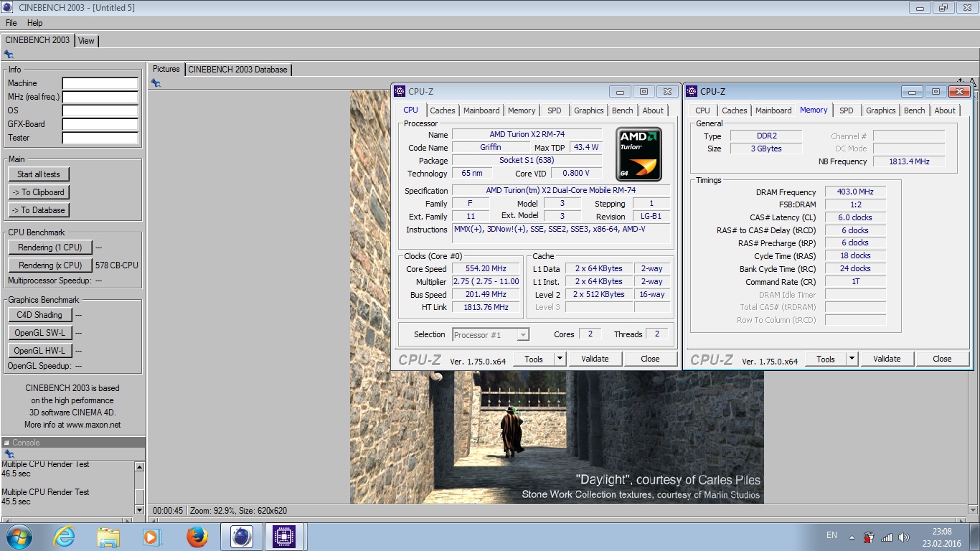Open Firefox from the taskbar
980x551 pixels.
(x=197, y=537)
